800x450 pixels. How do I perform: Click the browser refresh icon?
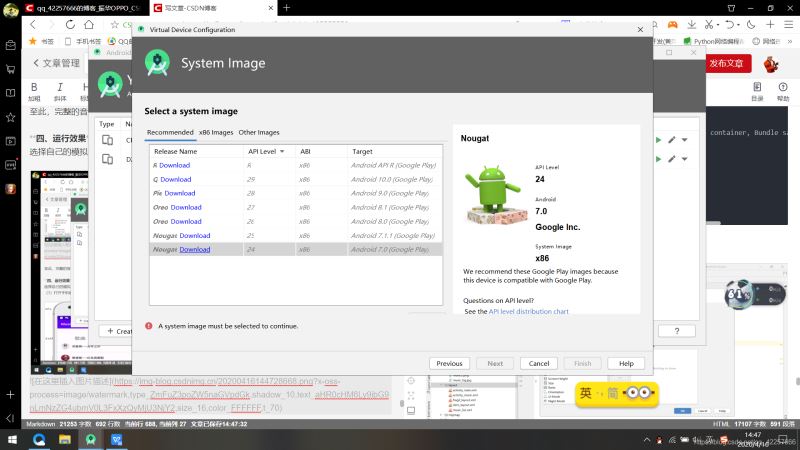tap(72, 24)
